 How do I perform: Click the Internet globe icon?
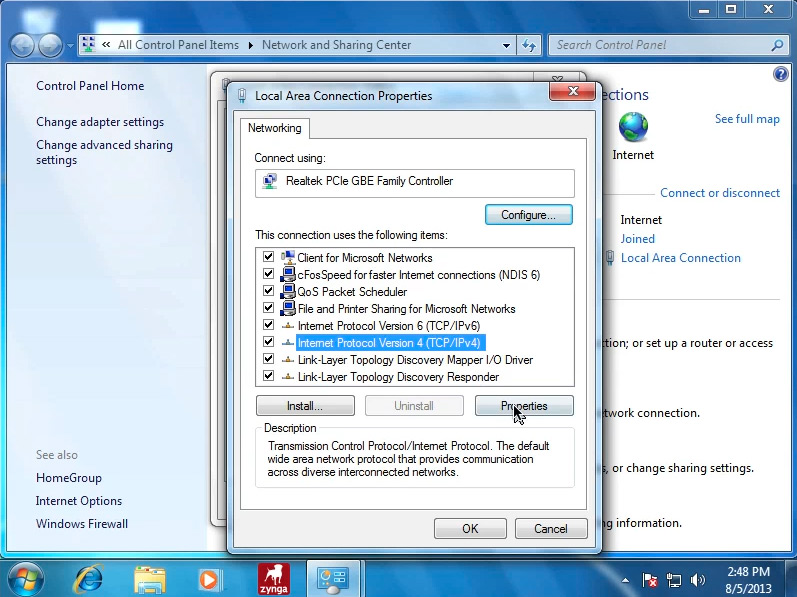[x=633, y=127]
